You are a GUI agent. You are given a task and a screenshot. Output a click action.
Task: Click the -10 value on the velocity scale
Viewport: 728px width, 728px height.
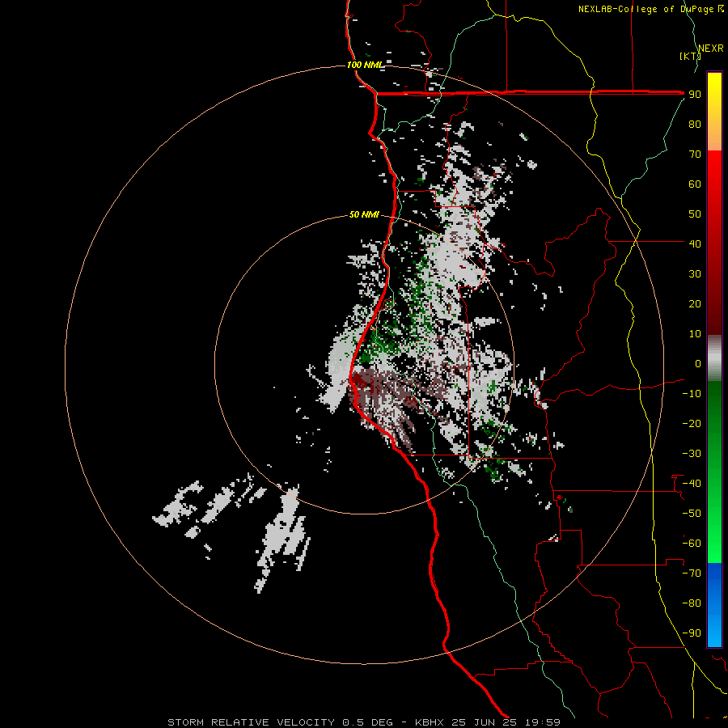click(692, 394)
